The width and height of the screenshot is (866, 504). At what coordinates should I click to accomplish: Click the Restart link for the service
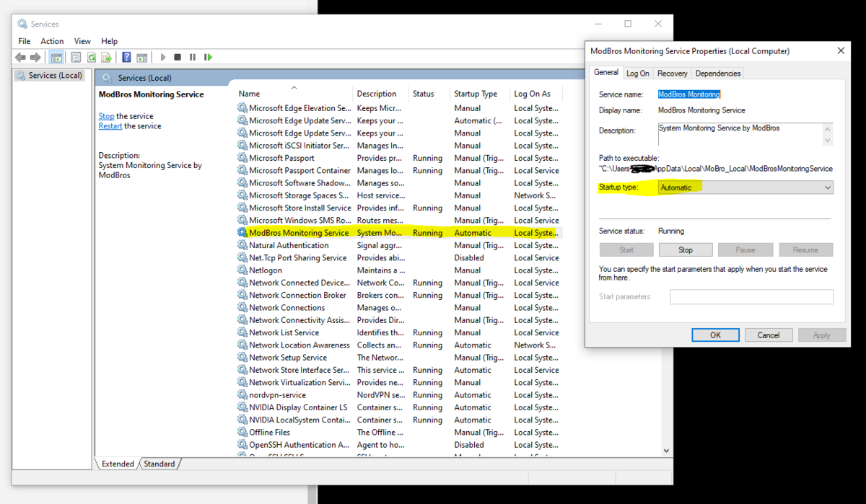pyautogui.click(x=110, y=126)
